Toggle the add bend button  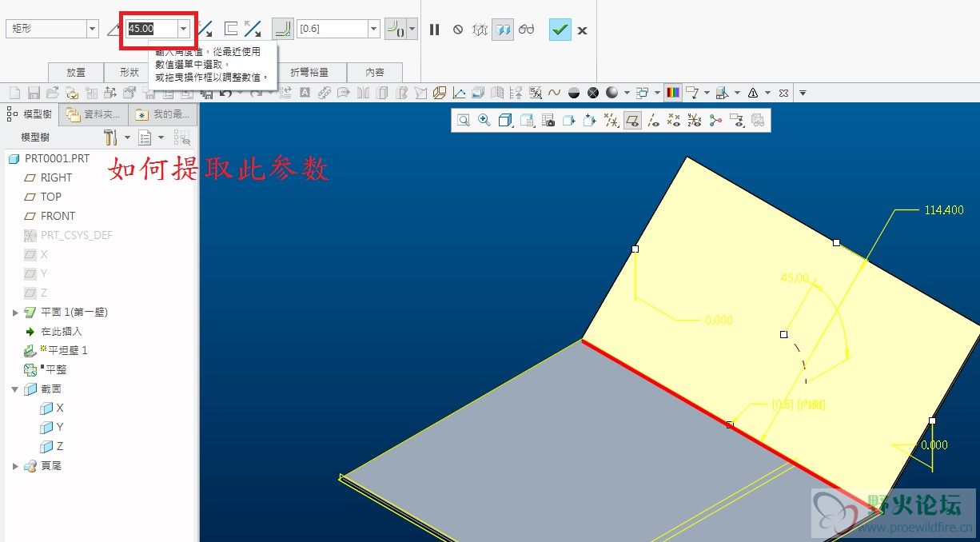[x=282, y=29]
